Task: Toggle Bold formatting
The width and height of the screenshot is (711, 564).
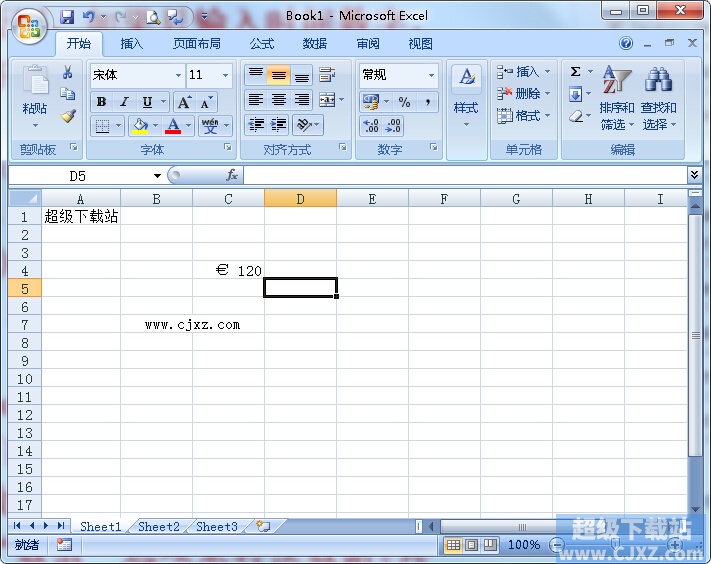Action: point(101,102)
